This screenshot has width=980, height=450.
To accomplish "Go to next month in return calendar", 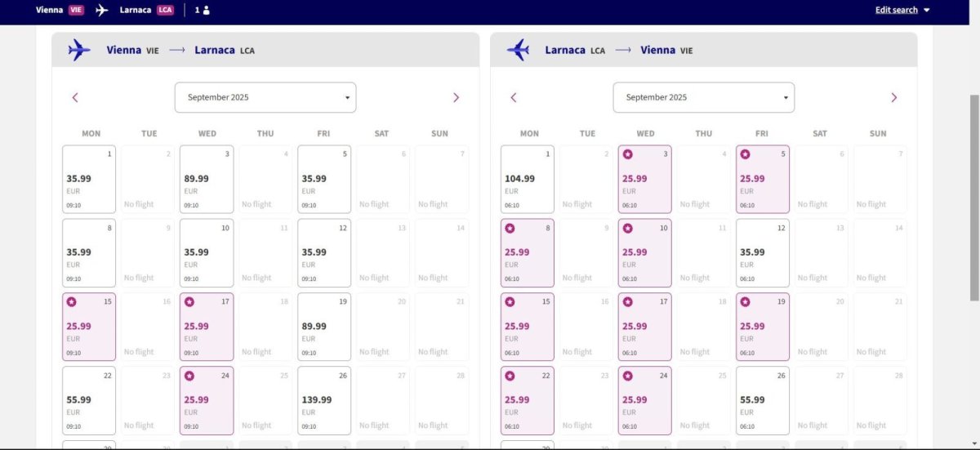I will 893,97.
